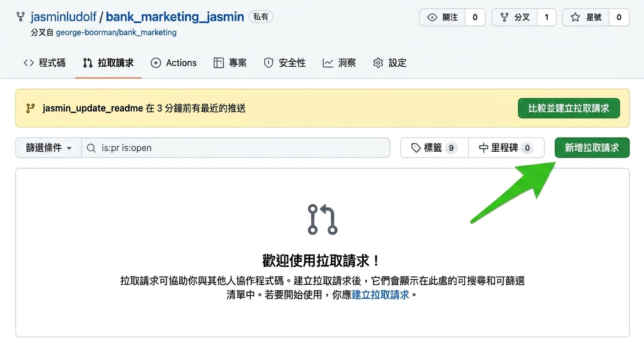Open the bank_marketing_jasmin repository link
This screenshot has height=351, width=644.
coord(175,17)
